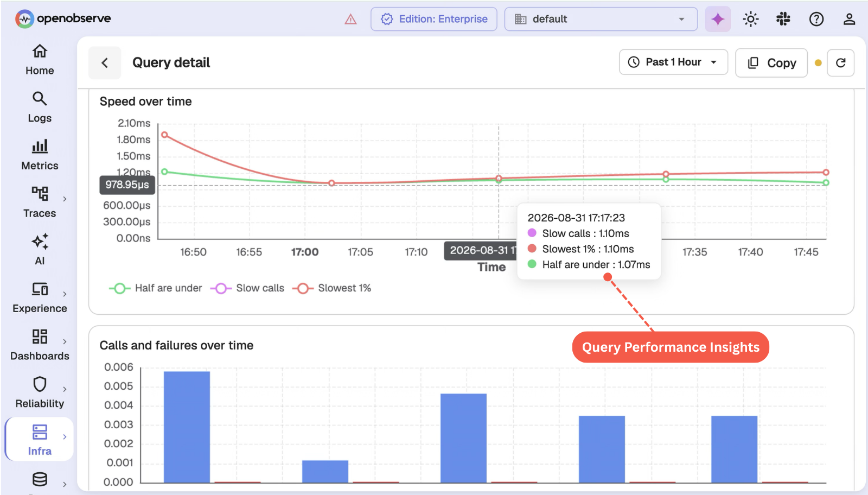
Task: Open the database icon in sidebar bottom
Action: click(x=40, y=479)
